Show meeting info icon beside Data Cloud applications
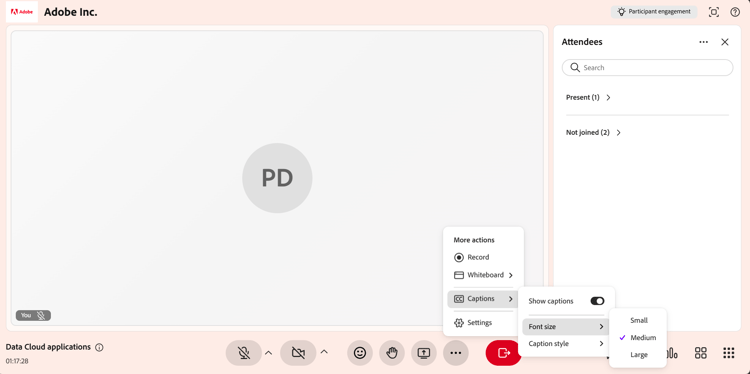 click(99, 348)
